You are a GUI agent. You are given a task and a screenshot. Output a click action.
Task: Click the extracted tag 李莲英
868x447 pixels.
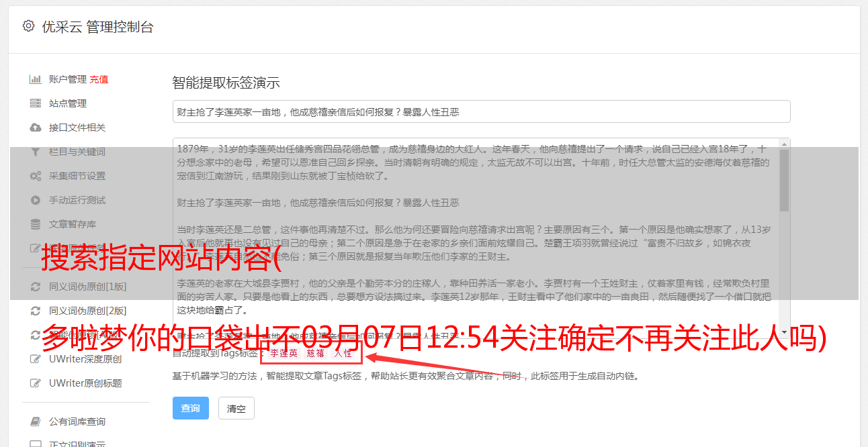click(x=284, y=352)
